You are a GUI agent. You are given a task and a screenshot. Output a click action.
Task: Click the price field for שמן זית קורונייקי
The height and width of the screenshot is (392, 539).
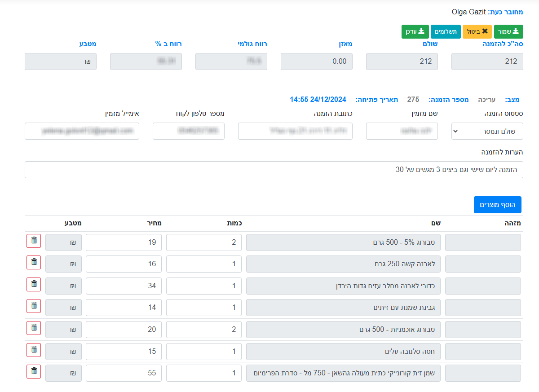coord(124,373)
